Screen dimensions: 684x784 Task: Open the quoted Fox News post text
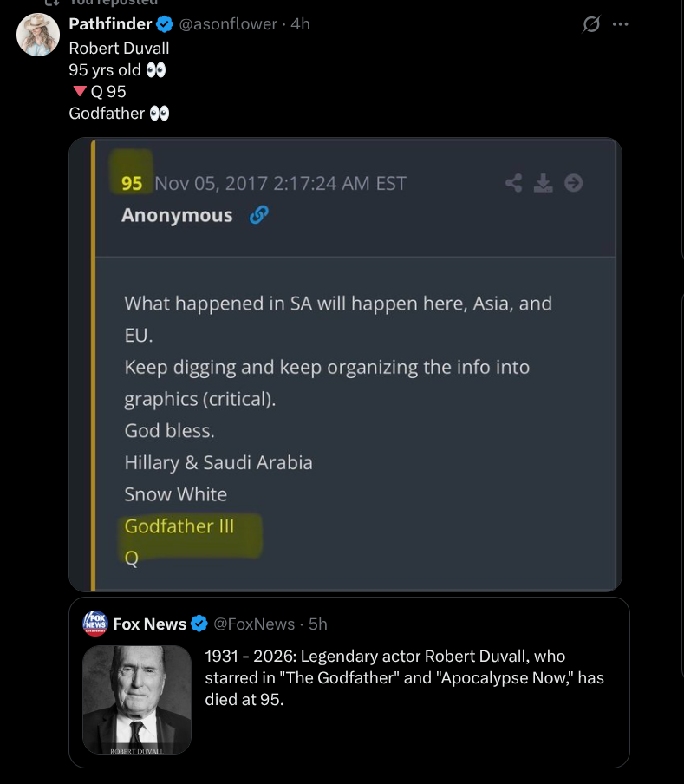pyautogui.click(x=404, y=676)
